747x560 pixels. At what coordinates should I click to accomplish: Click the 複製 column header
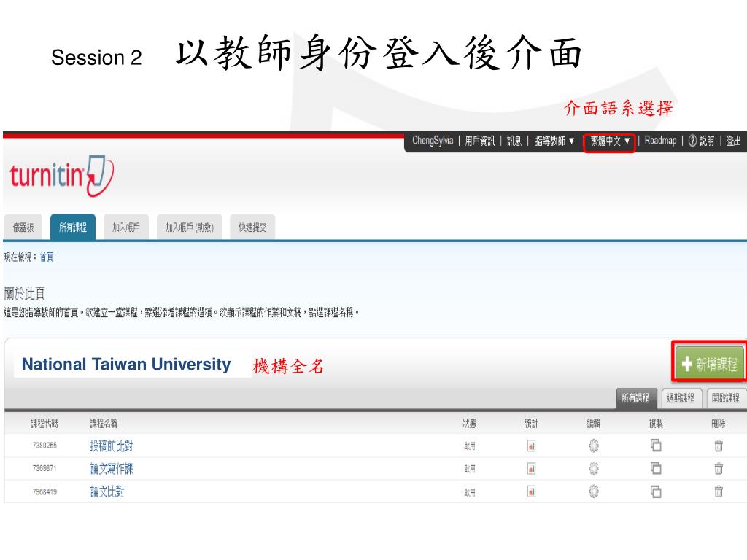pos(656,424)
